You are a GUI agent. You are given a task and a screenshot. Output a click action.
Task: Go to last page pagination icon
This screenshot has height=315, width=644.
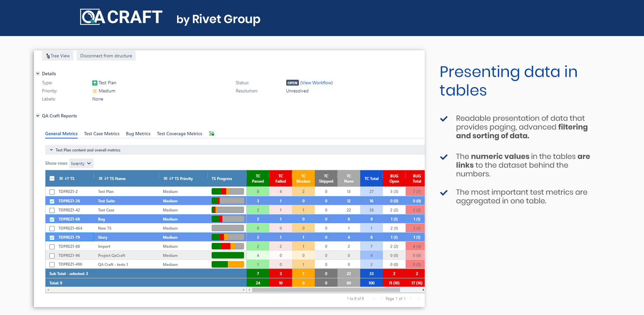tap(419, 299)
